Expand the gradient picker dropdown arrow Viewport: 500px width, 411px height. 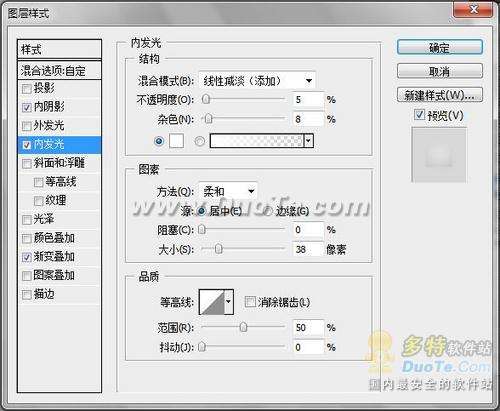point(309,141)
